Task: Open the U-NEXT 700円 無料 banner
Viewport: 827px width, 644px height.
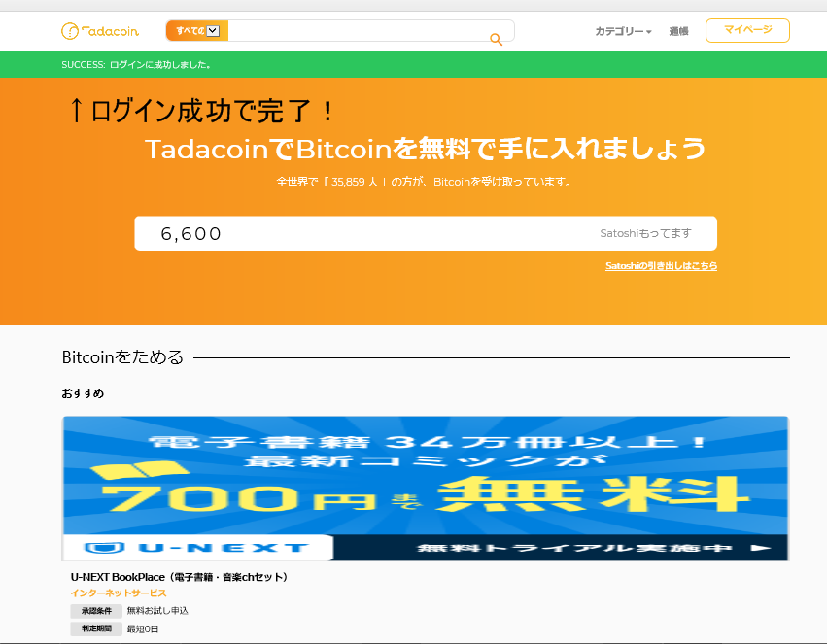Action: pyautogui.click(x=426, y=476)
